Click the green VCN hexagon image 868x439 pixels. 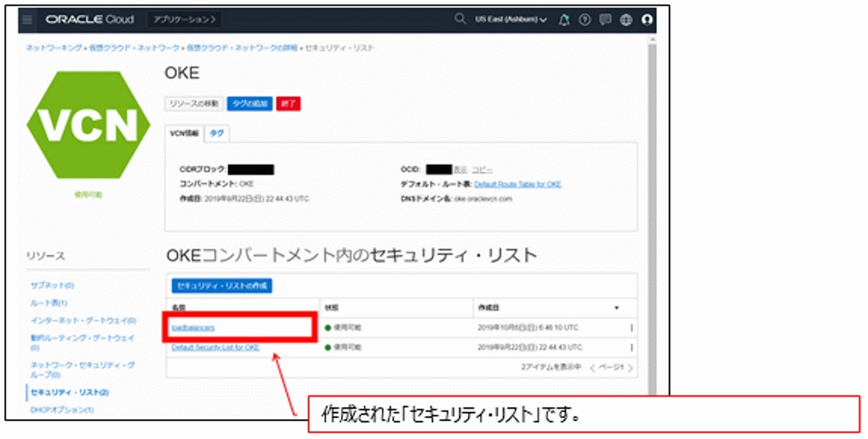89,125
